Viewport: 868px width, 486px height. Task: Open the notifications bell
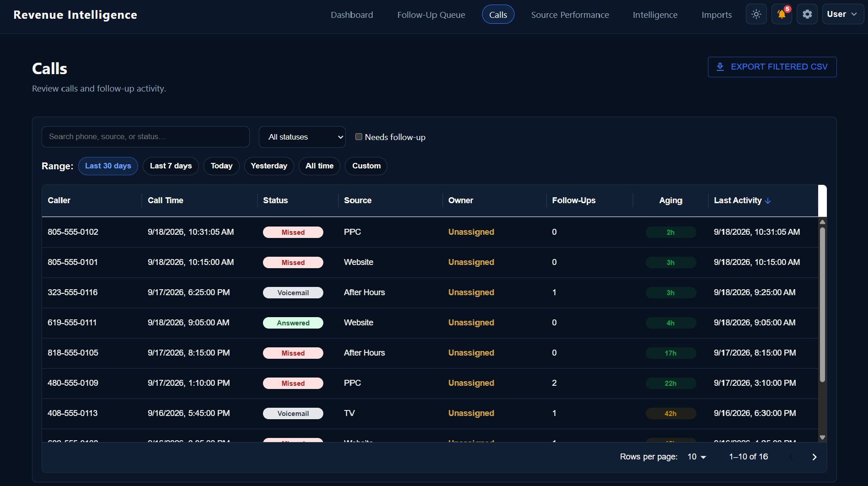click(x=782, y=14)
